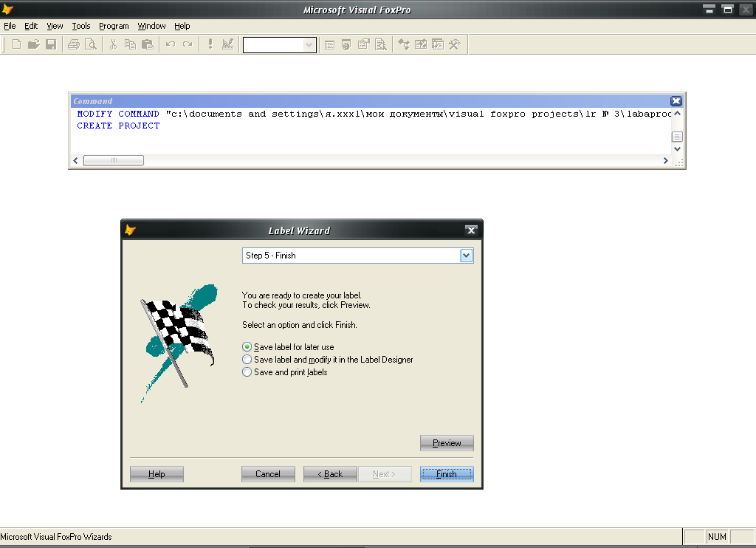Click the MODIFY COMMAND line text
Image resolution: width=756 pixels, height=548 pixels.
(374, 114)
